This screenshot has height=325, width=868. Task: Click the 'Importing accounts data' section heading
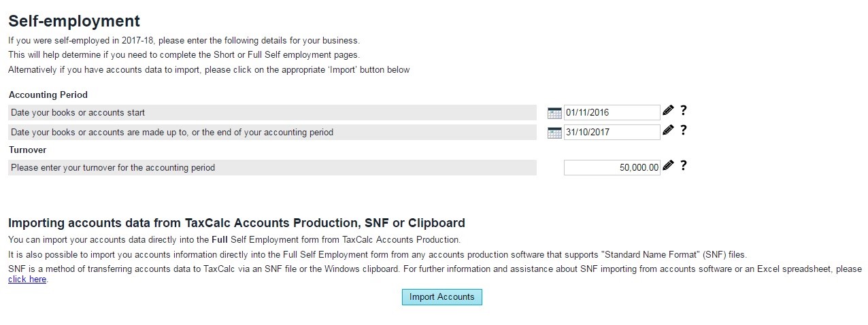tap(236, 223)
